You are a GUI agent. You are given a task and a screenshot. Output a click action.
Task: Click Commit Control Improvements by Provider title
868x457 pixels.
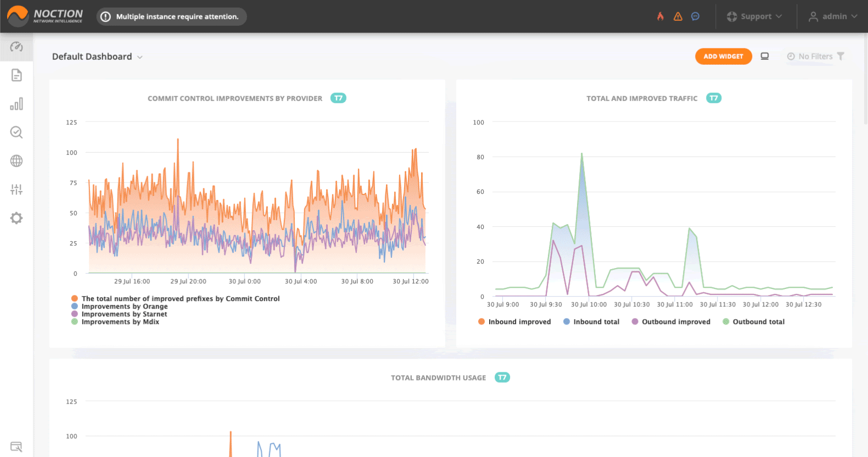[235, 98]
